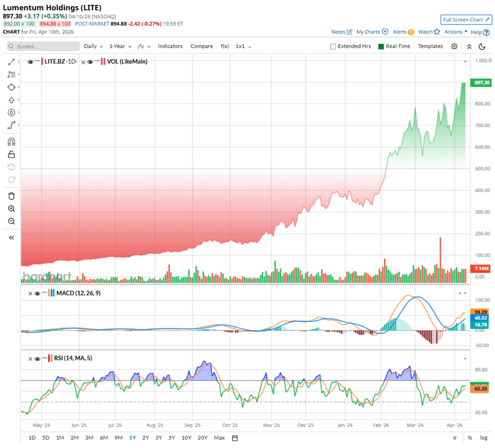Open LITE.BZ color swatch settings
This screenshot has height=448, width=495.
42,61
